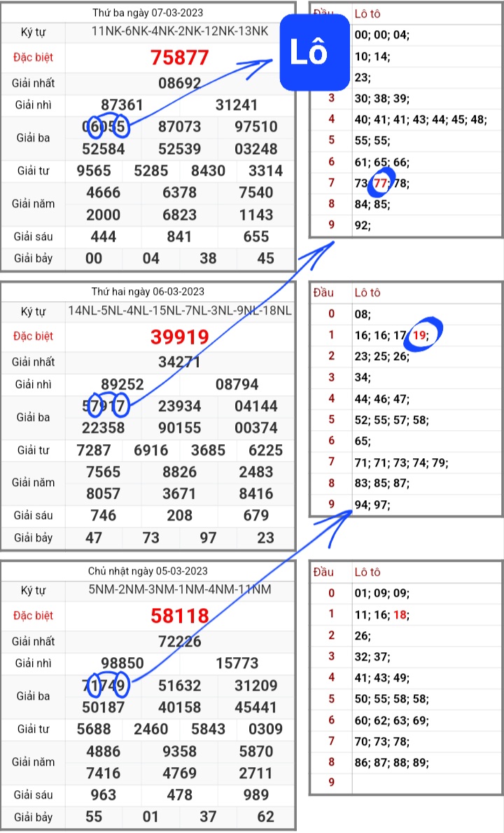This screenshot has width=504, height=833.
Task: Click lô tô row 30; 38; 39;
Action: [382, 98]
